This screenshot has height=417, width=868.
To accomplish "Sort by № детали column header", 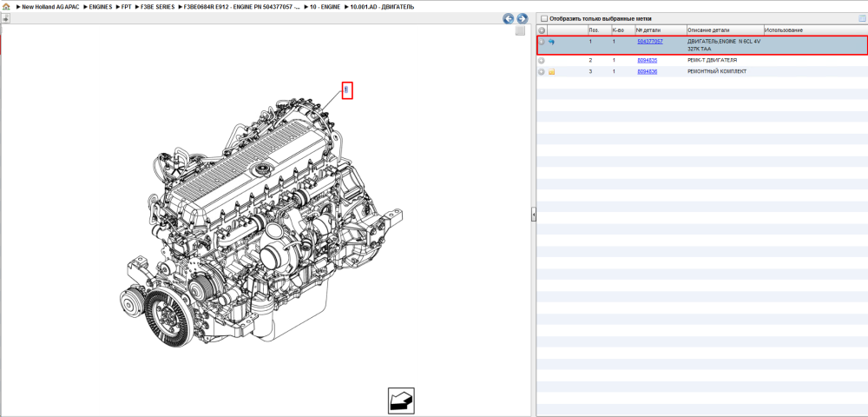I will coord(661,30).
